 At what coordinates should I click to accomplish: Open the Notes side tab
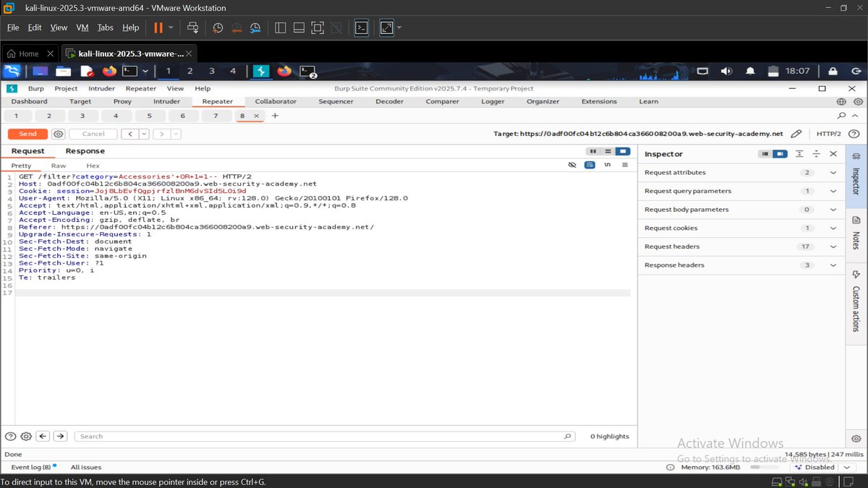[x=856, y=234]
